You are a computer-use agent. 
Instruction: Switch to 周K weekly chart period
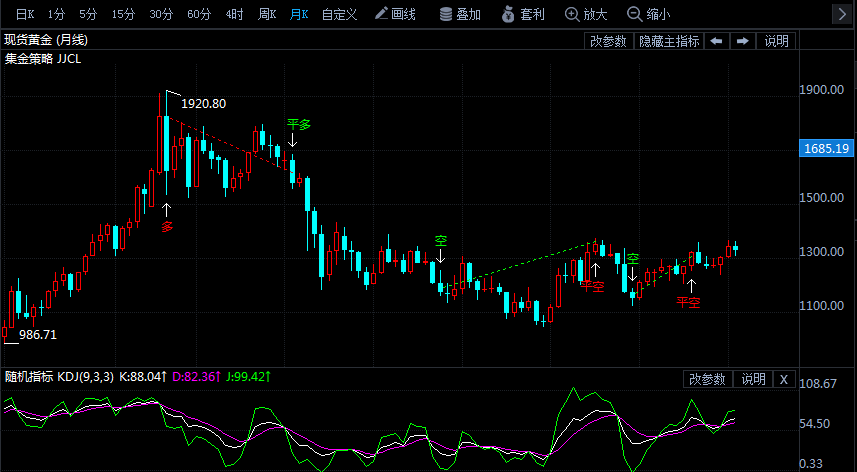point(267,14)
